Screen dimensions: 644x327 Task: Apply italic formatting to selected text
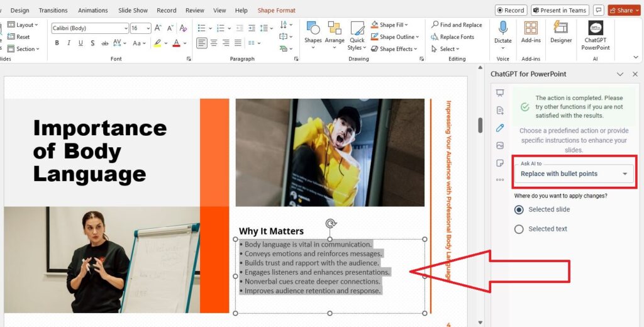(x=69, y=43)
